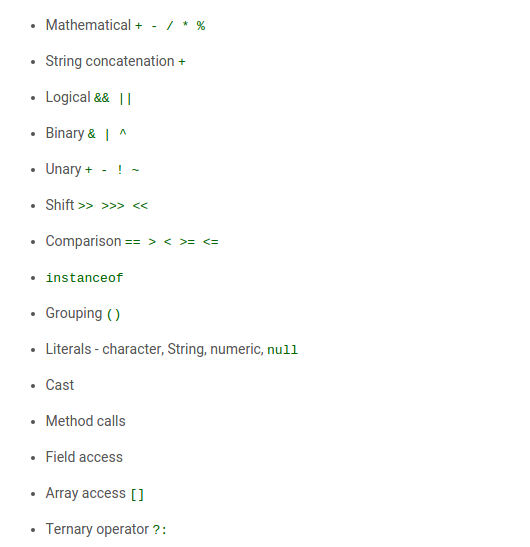Screen dimensions: 530x547
Task: Click the << left shift operator
Action: (140, 206)
